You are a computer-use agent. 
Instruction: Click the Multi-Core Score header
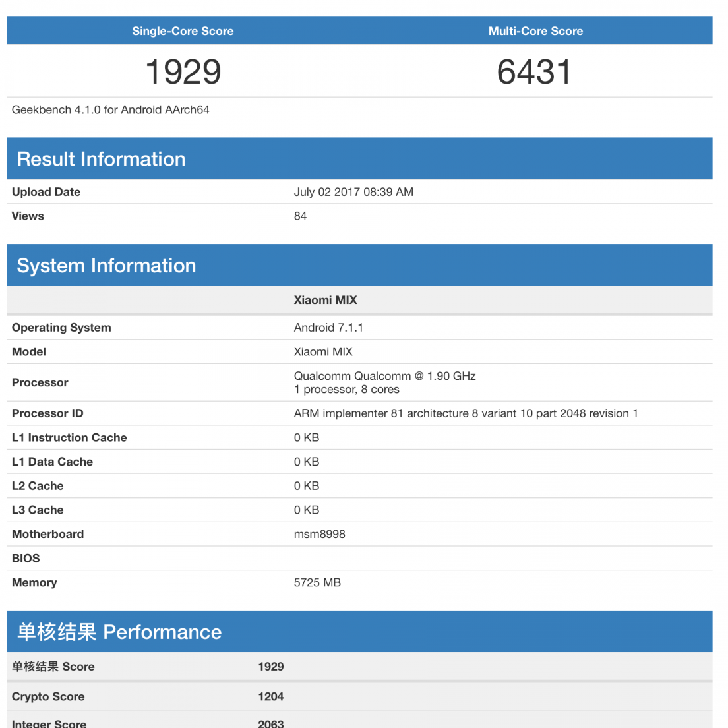click(x=535, y=31)
